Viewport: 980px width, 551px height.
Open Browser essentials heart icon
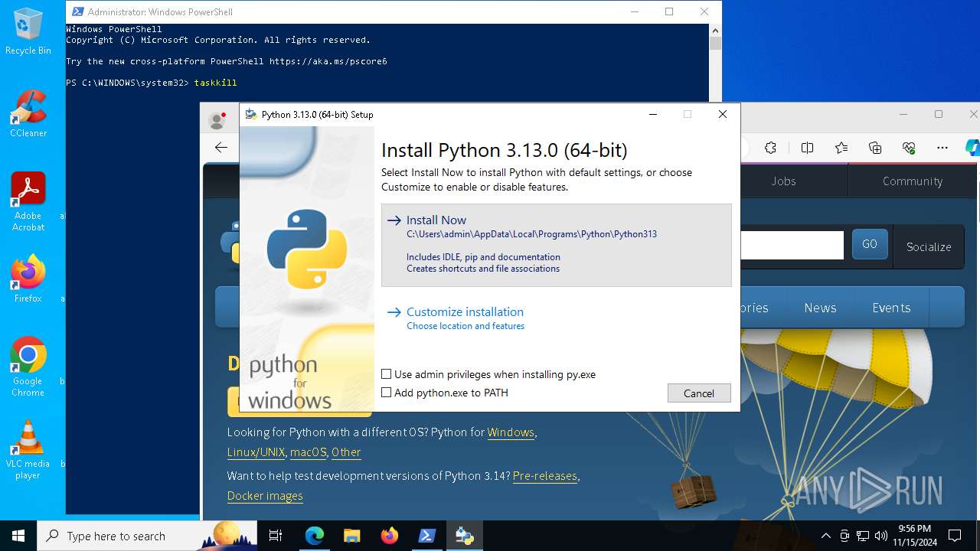909,148
